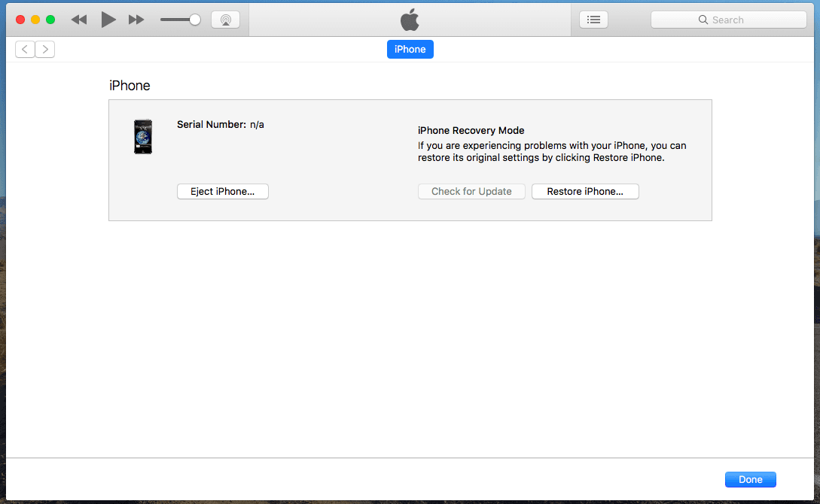Image resolution: width=820 pixels, height=504 pixels.
Task: Minimize the window with yellow button
Action: click(35, 20)
